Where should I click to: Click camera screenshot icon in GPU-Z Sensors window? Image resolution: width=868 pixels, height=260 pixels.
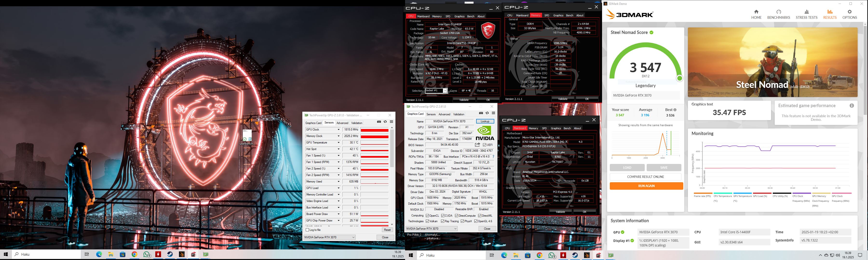379,122
